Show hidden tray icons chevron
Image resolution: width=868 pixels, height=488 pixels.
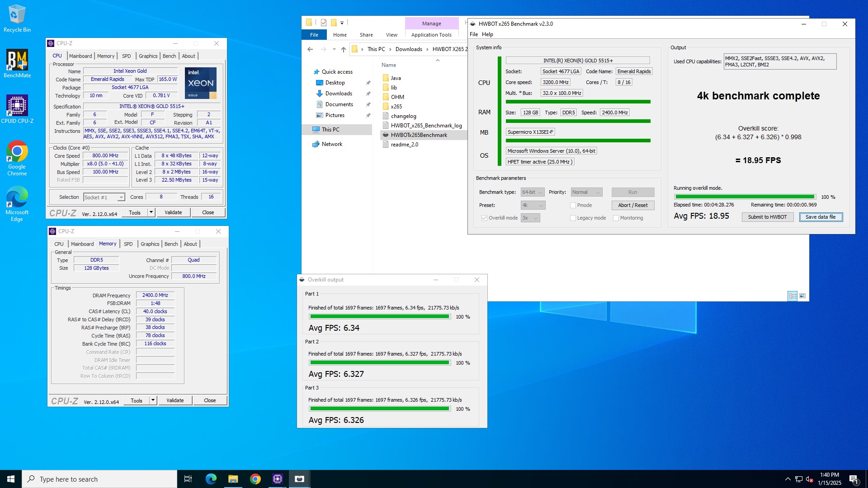[x=788, y=479]
